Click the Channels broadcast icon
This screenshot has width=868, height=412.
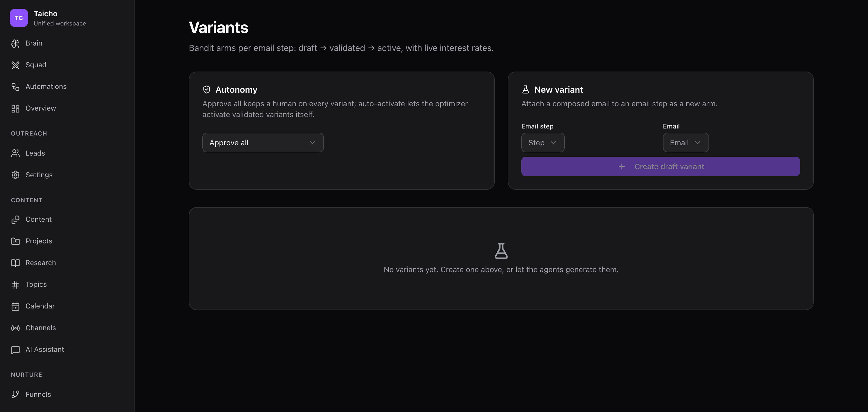(x=15, y=328)
